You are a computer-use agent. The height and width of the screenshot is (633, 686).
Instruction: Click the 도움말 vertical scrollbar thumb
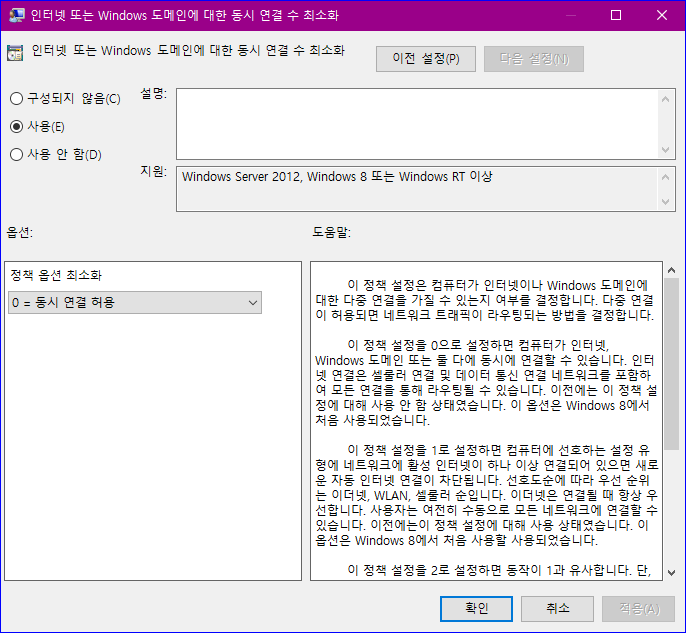coord(672,364)
